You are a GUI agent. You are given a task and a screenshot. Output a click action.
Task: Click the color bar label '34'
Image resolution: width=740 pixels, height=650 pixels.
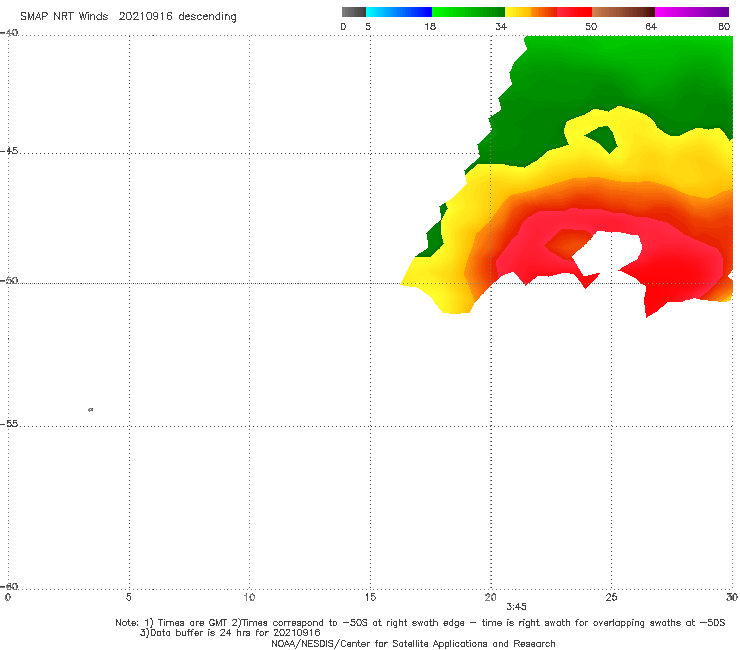(501, 26)
